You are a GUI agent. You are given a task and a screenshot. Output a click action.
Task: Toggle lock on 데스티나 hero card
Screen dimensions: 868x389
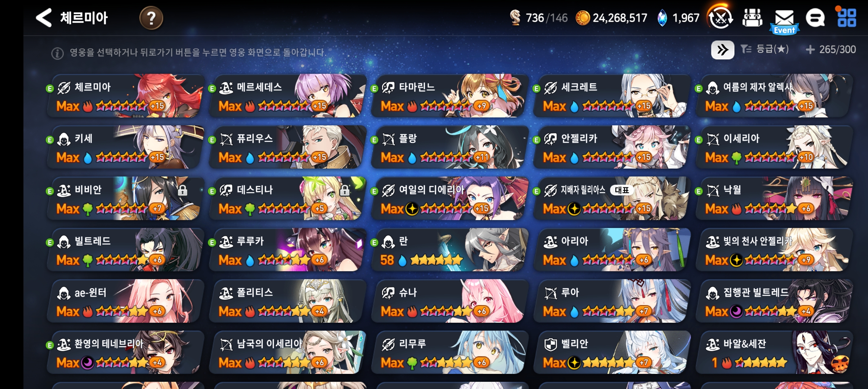(345, 190)
